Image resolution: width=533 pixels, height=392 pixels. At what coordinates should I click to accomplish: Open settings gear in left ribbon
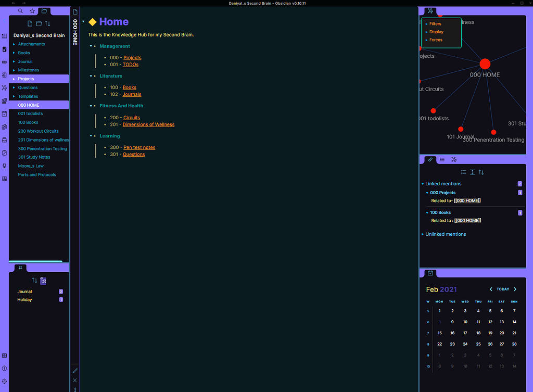pos(4,382)
